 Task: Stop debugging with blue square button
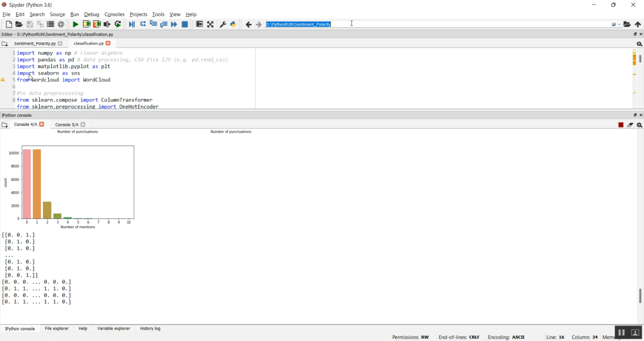(185, 24)
